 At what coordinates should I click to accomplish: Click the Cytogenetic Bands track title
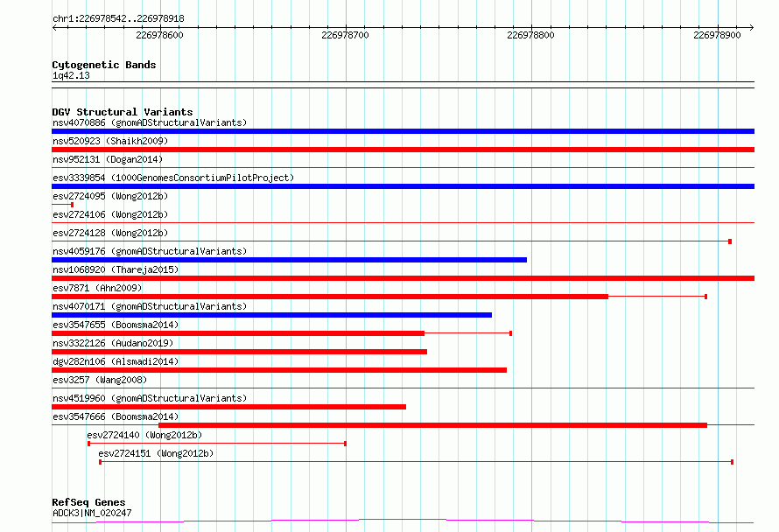pos(104,65)
